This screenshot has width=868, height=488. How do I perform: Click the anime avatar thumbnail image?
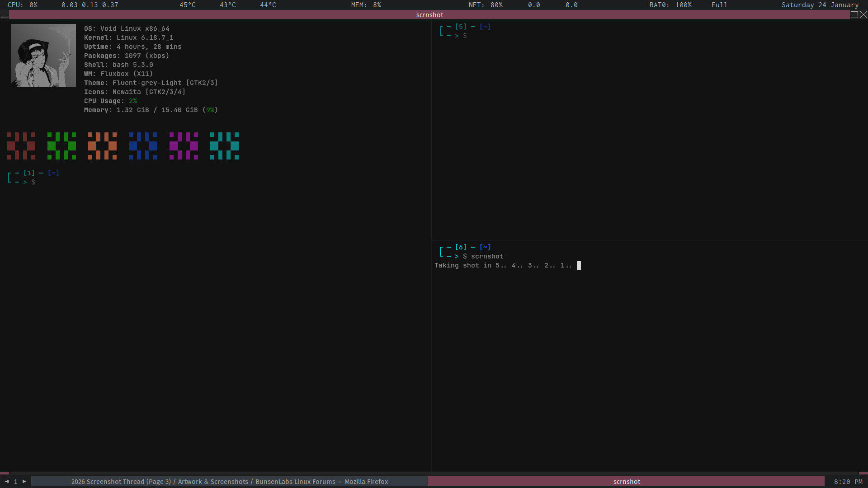coord(43,56)
